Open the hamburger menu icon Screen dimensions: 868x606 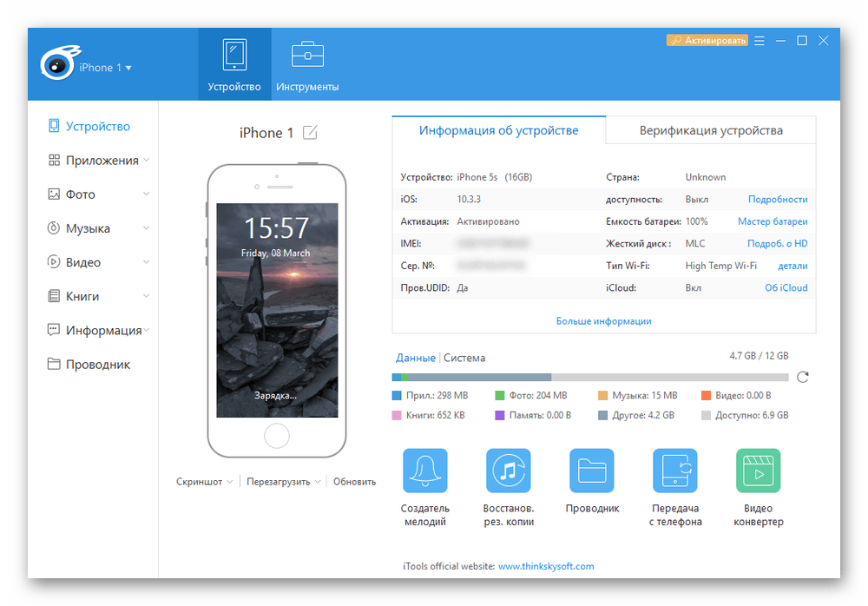[x=759, y=41]
